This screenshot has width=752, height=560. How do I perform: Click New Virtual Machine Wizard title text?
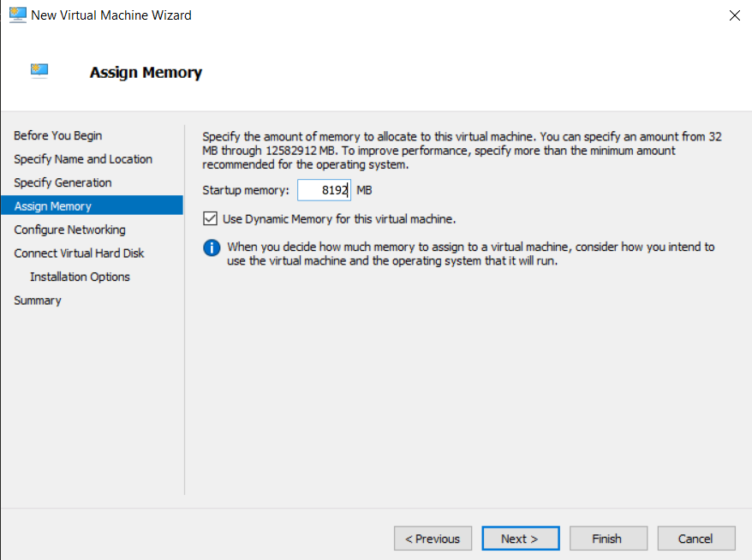tap(111, 15)
